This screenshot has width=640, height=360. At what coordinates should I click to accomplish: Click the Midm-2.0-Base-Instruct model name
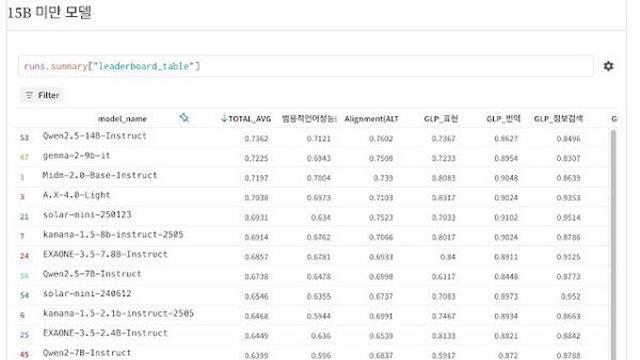pos(100,175)
